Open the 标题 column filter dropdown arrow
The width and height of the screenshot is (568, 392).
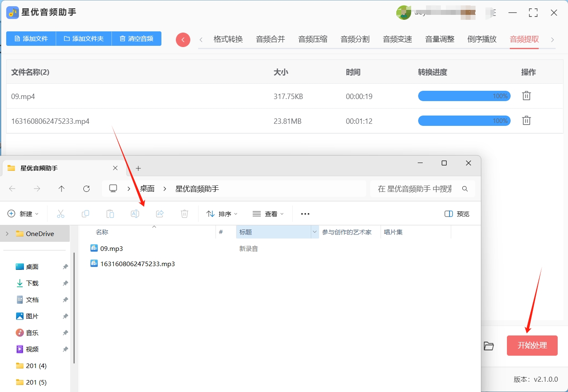pos(315,232)
